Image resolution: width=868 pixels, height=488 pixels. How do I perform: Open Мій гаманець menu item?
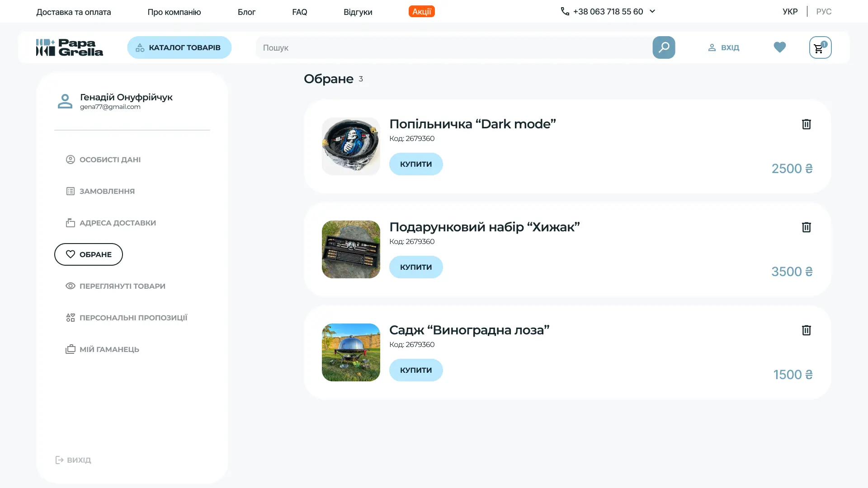click(109, 349)
